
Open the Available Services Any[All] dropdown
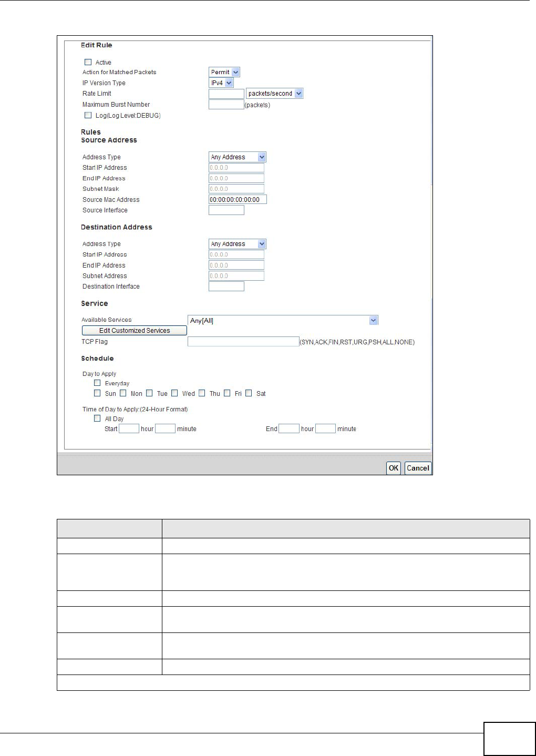pos(283,320)
